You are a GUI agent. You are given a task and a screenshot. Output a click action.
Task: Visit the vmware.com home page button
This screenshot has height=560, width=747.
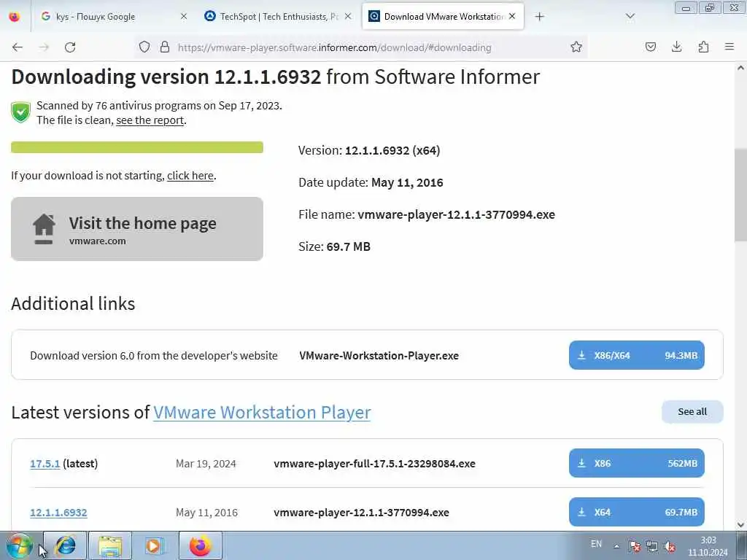click(137, 229)
